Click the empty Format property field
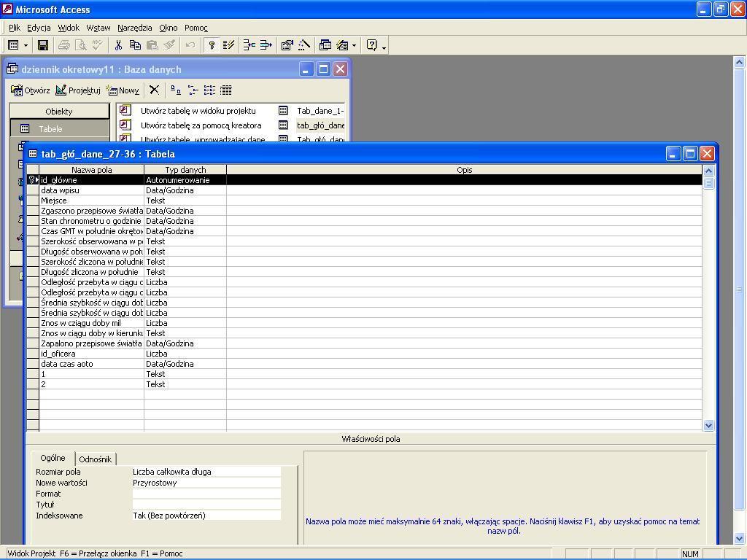Viewport: 747px width, 560px height. (x=206, y=494)
